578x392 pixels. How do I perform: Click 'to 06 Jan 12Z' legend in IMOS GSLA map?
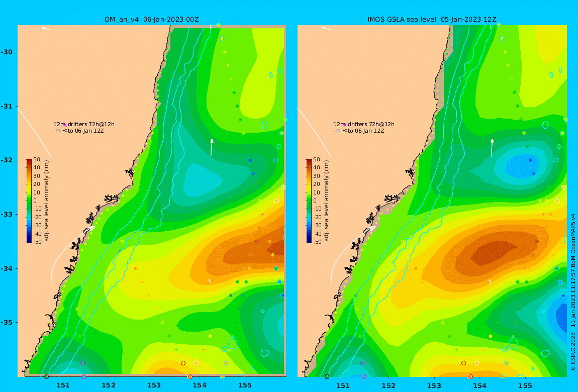[366, 131]
